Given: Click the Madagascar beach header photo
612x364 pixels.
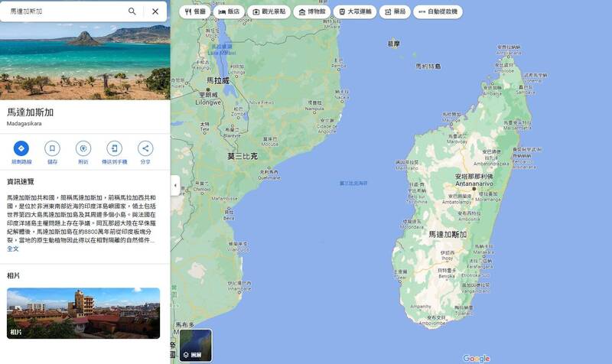Looking at the screenshot, I should point(85,61).
